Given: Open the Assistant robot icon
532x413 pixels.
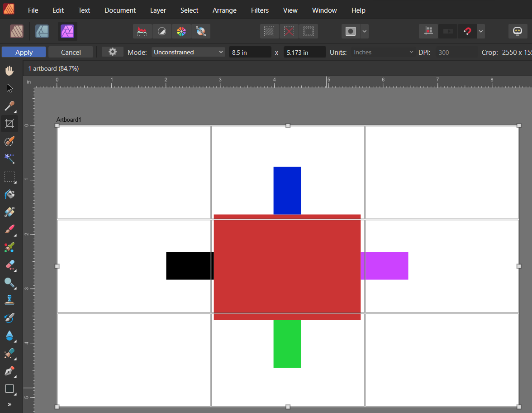Looking at the screenshot, I should click(x=518, y=31).
